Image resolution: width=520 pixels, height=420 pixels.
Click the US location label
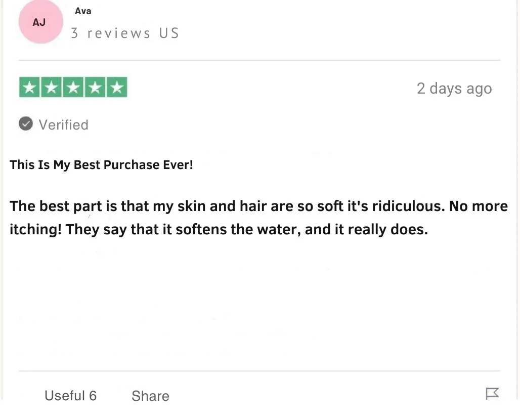(x=169, y=33)
